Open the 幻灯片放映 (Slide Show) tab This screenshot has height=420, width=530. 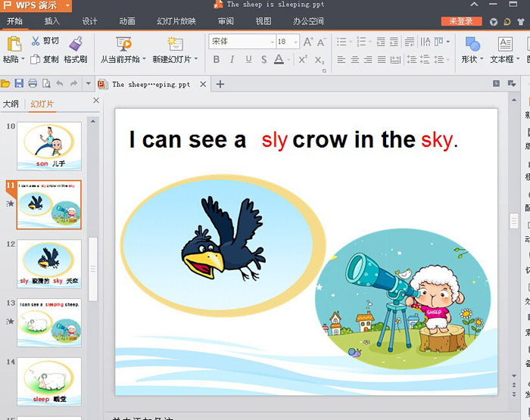click(176, 21)
